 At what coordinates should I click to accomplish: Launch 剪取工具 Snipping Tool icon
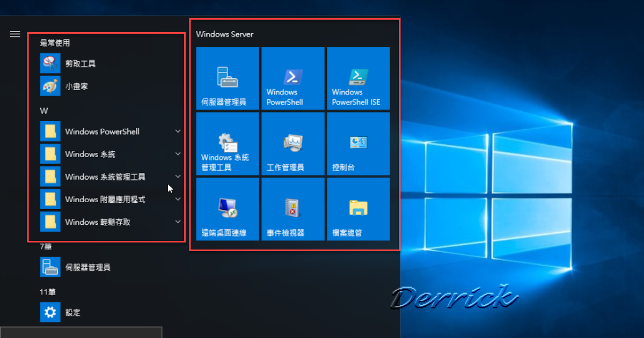click(50, 64)
